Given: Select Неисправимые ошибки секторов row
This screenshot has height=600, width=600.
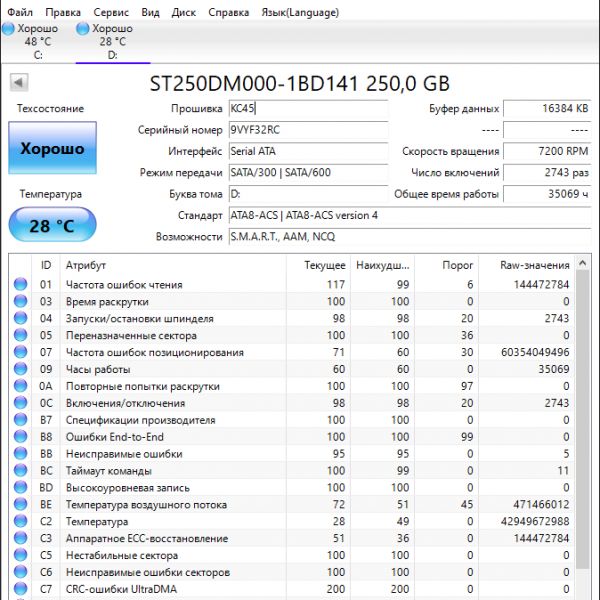Looking at the screenshot, I should (x=292, y=572).
